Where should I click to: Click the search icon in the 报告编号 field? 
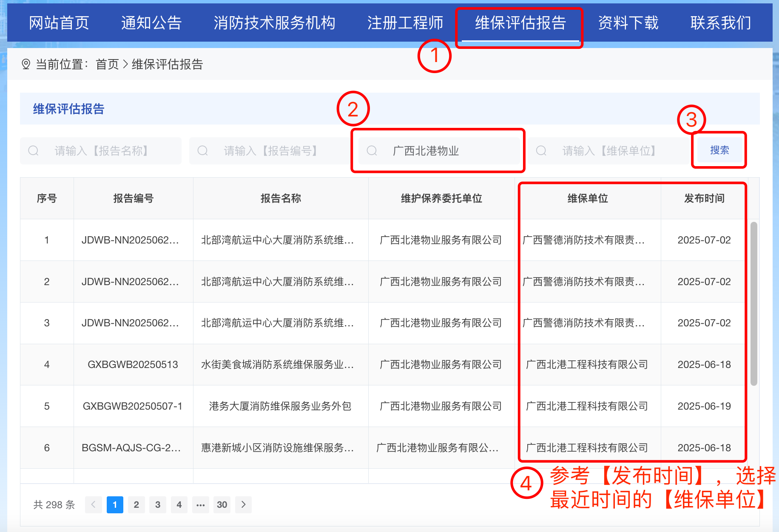pos(202,151)
